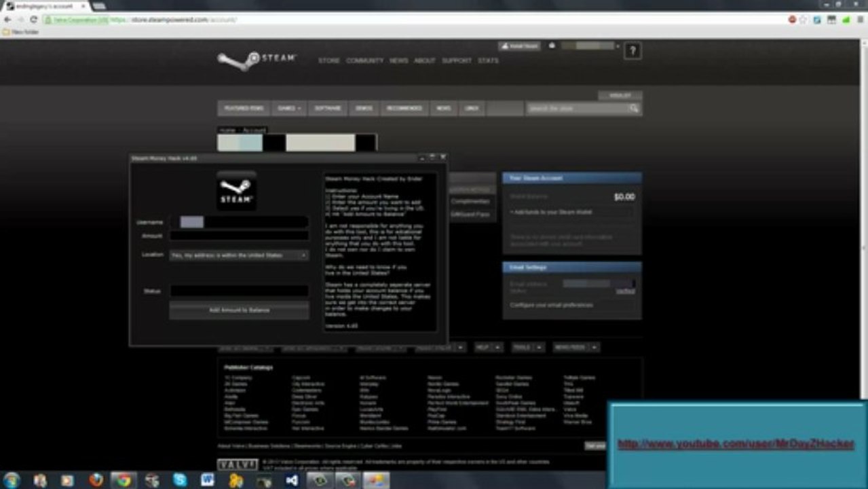
Task: Click the Status field in the tool
Action: (239, 291)
